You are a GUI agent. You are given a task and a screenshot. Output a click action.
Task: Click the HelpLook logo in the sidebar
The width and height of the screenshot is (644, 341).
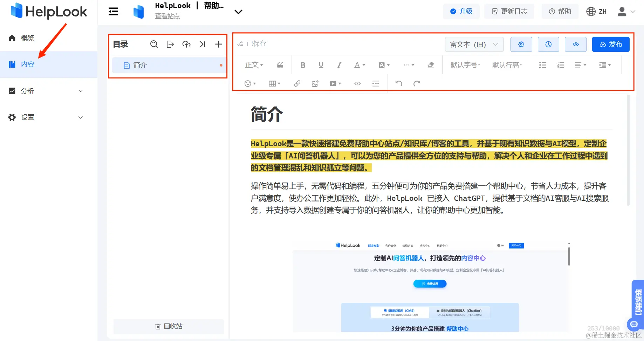[x=49, y=12]
